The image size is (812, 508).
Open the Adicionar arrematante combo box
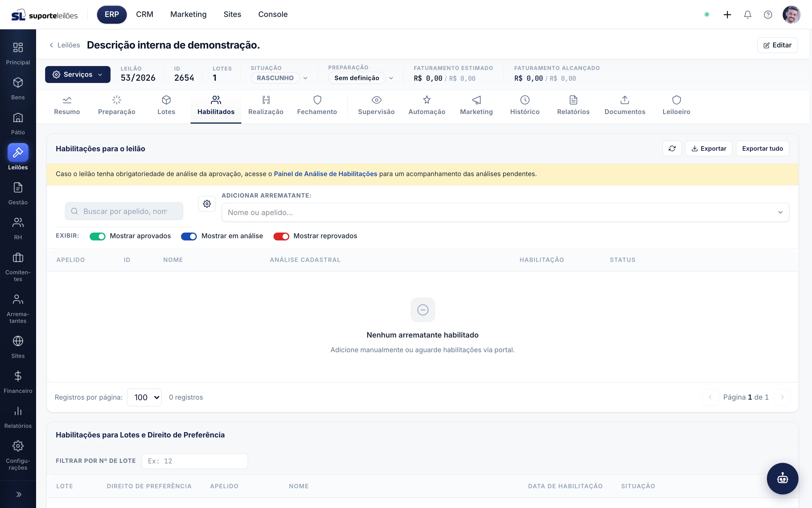coord(505,212)
